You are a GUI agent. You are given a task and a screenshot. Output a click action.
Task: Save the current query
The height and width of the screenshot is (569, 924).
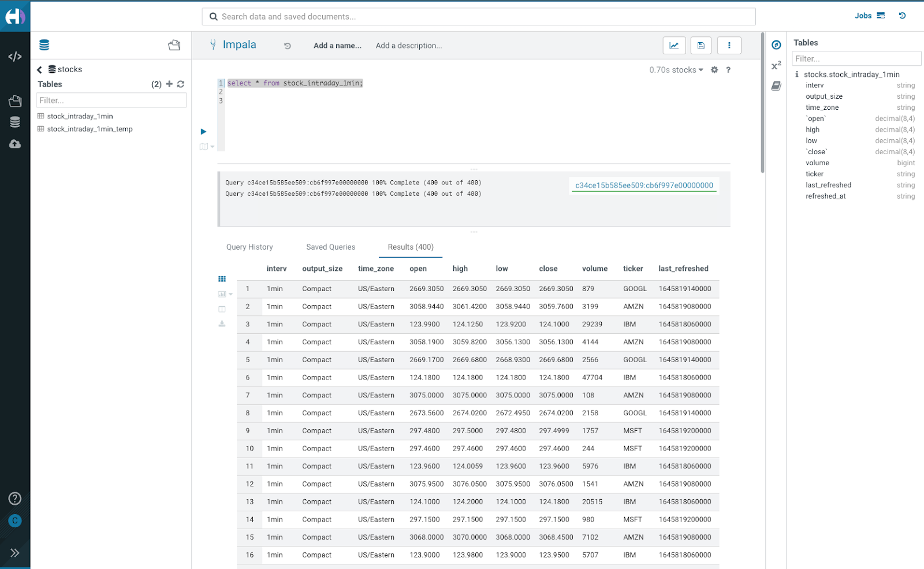tap(701, 45)
